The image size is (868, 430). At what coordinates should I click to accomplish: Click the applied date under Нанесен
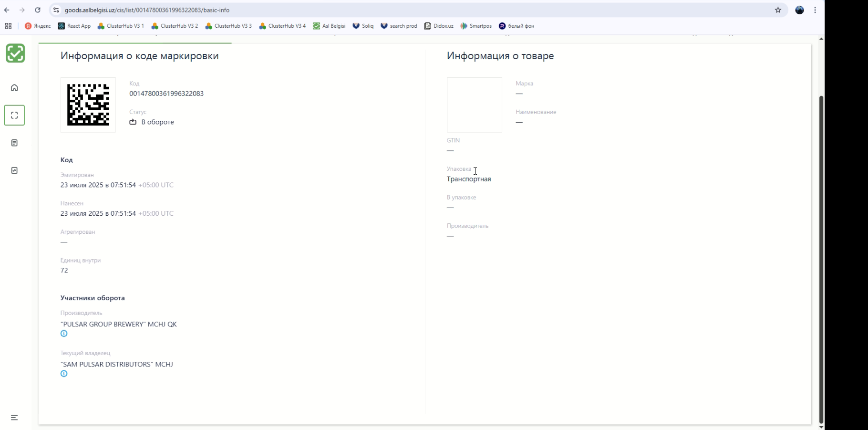point(117,213)
